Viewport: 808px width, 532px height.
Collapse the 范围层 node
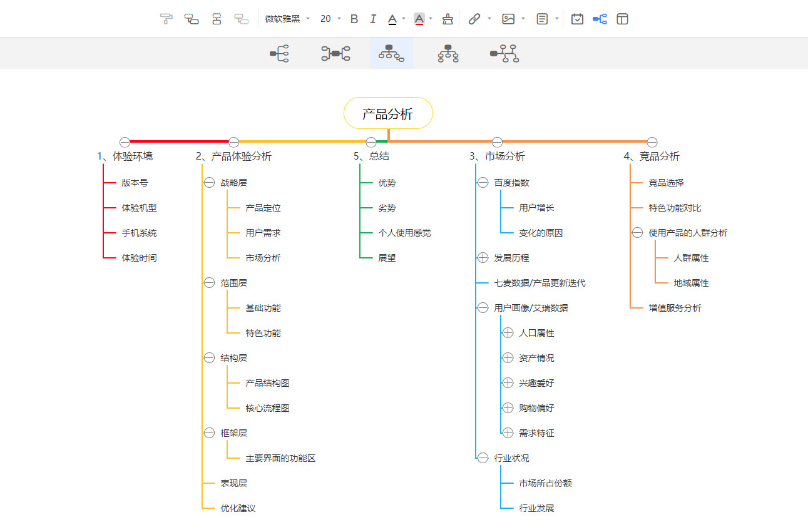pyautogui.click(x=210, y=283)
